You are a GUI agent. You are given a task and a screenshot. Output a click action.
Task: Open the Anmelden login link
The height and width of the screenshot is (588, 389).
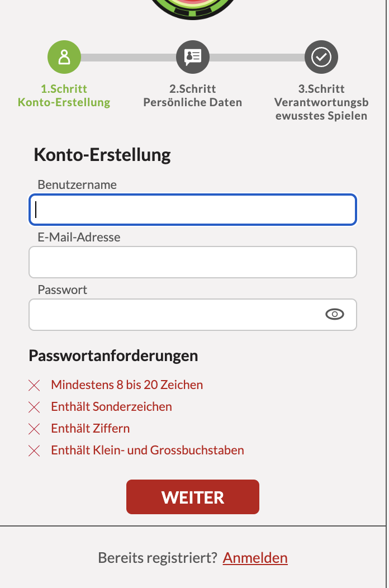tap(255, 558)
